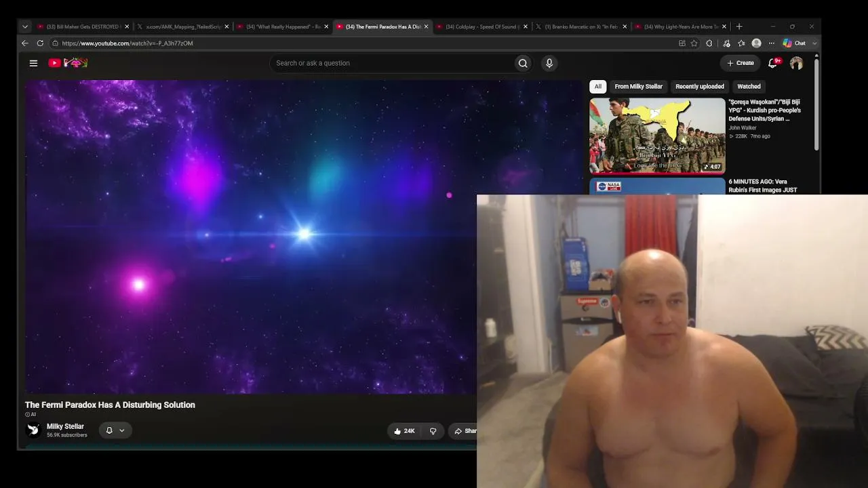Open the YouTube guide hamburger menu
868x488 pixels.
coord(33,63)
